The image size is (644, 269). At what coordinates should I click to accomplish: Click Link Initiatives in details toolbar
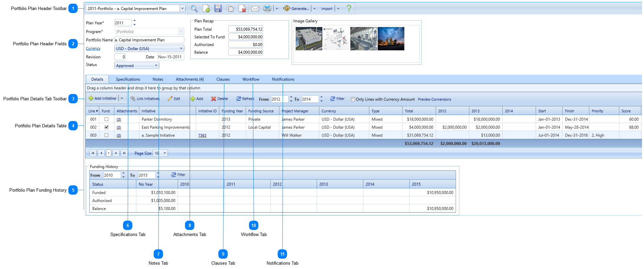click(145, 99)
